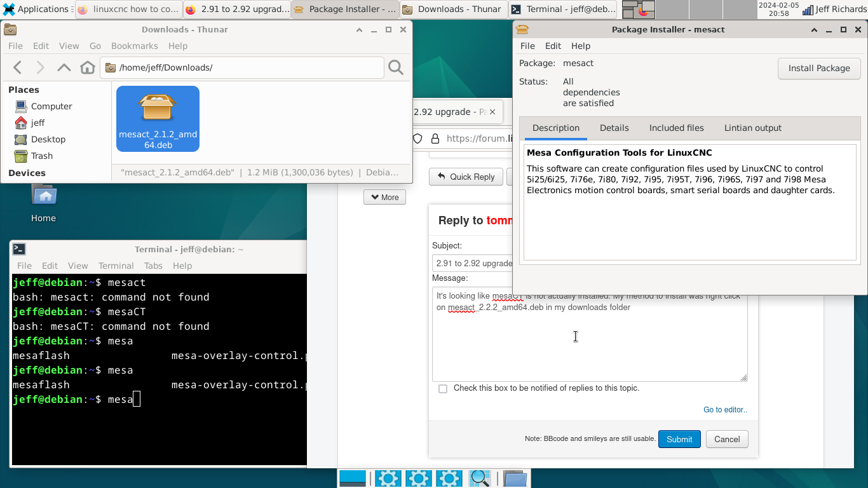
Task: Open Terminal's File menu
Action: (24, 266)
